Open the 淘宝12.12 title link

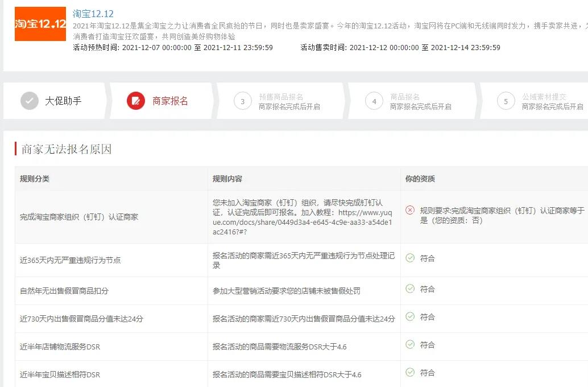(93, 14)
